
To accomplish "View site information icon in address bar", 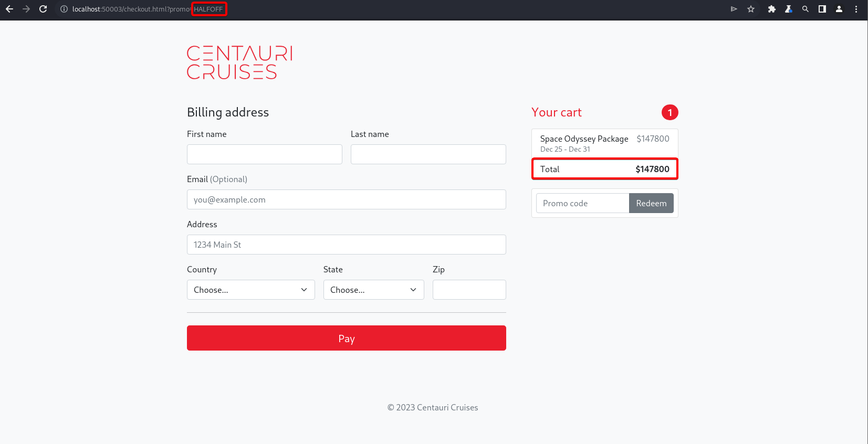I will click(x=64, y=9).
